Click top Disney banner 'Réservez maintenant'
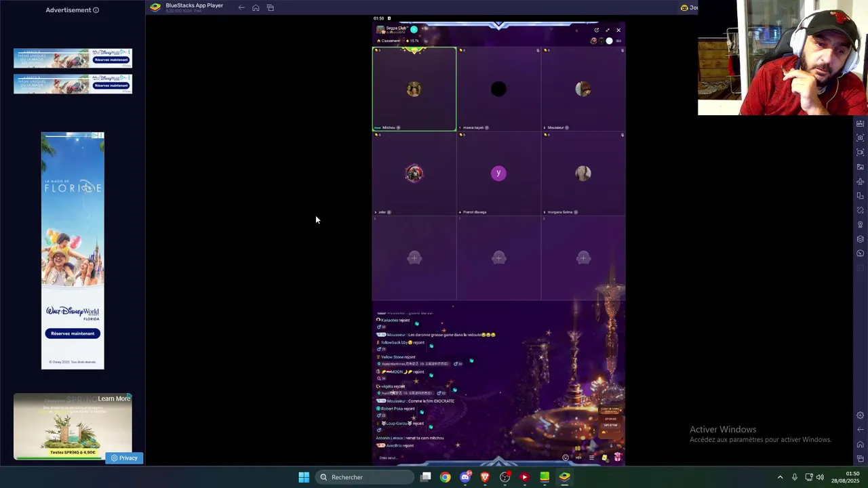Screen dimensions: 868x488 [111, 60]
